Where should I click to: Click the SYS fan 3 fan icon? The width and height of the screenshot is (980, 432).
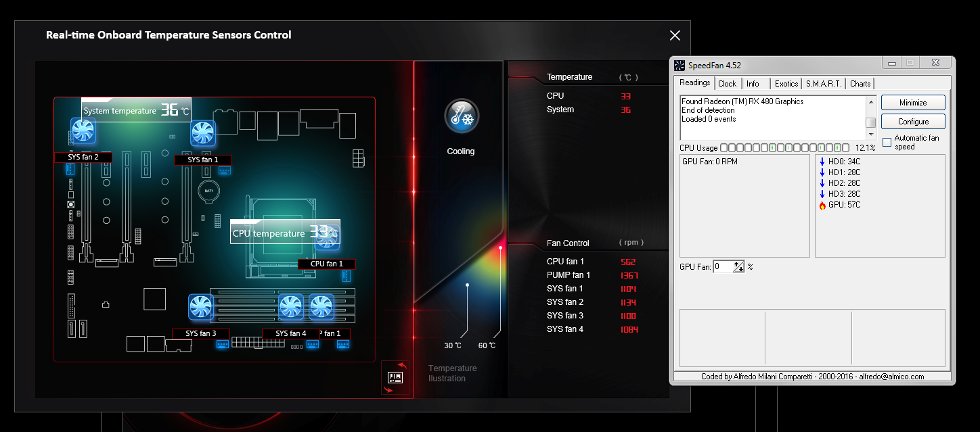coord(201,307)
